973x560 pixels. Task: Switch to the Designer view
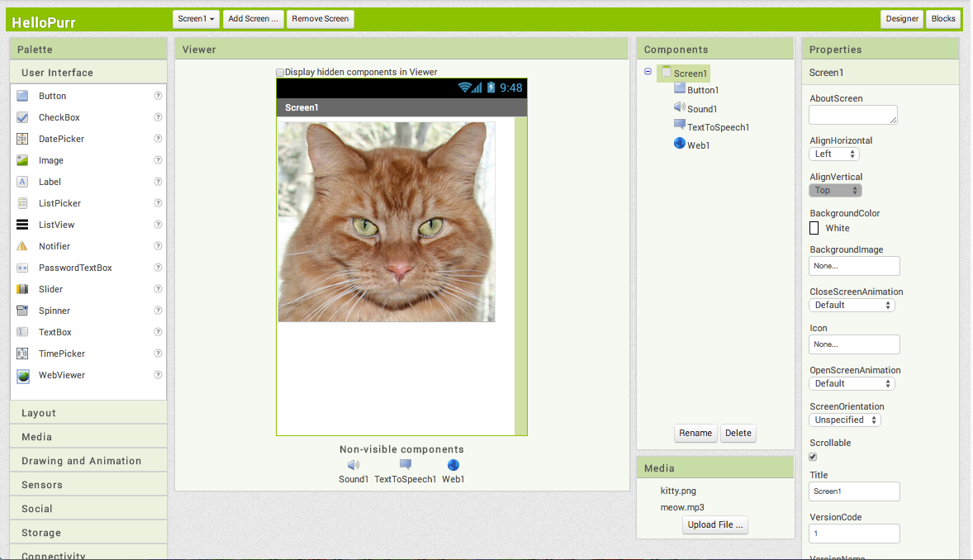pos(902,19)
